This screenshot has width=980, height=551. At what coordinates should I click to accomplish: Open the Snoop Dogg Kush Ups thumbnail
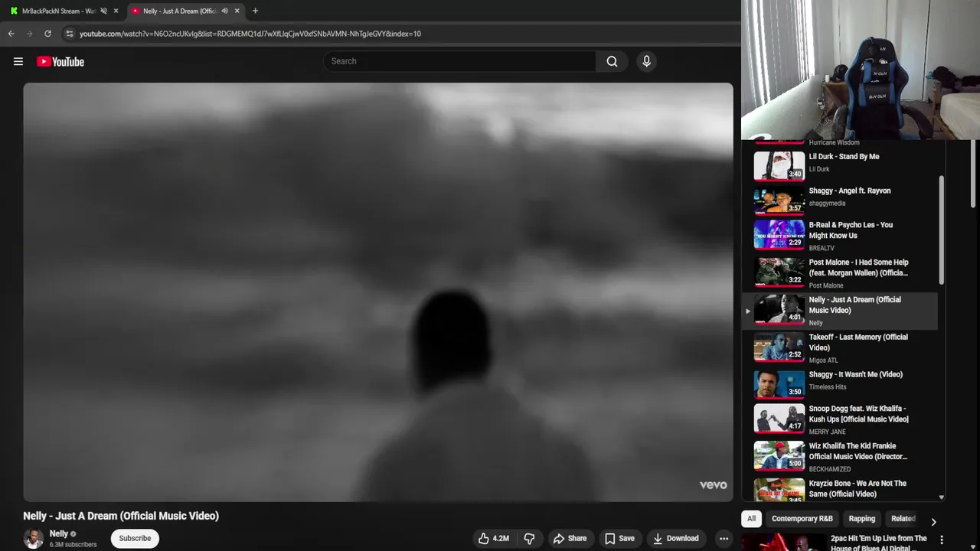pyautogui.click(x=779, y=419)
